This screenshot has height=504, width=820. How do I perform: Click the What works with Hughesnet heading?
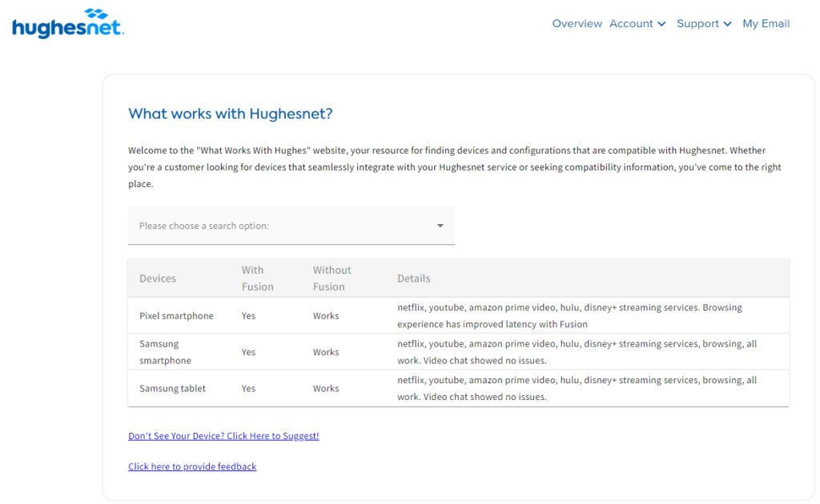click(230, 114)
